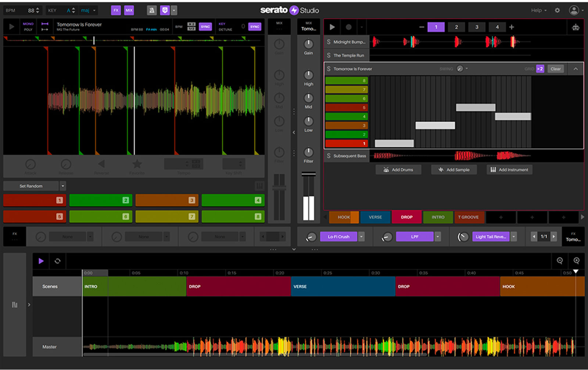Click the Favorite star icon
Viewport: 588px width, 370px height.
(137, 164)
